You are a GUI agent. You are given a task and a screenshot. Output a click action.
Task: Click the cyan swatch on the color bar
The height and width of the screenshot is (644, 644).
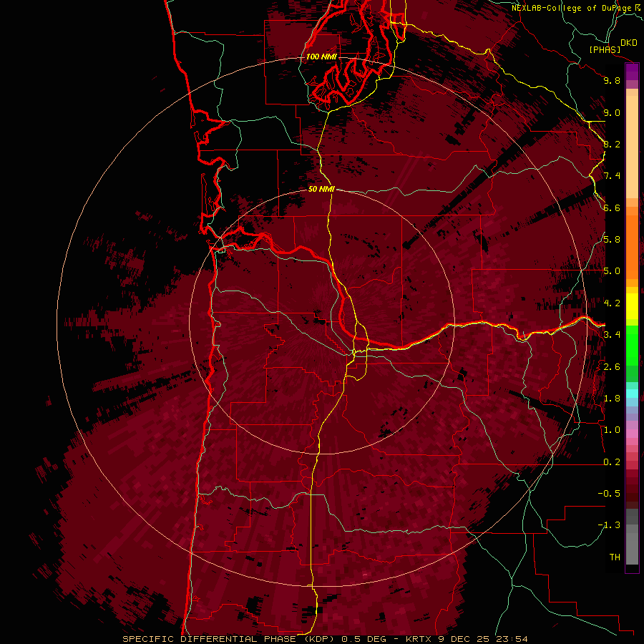click(x=632, y=393)
